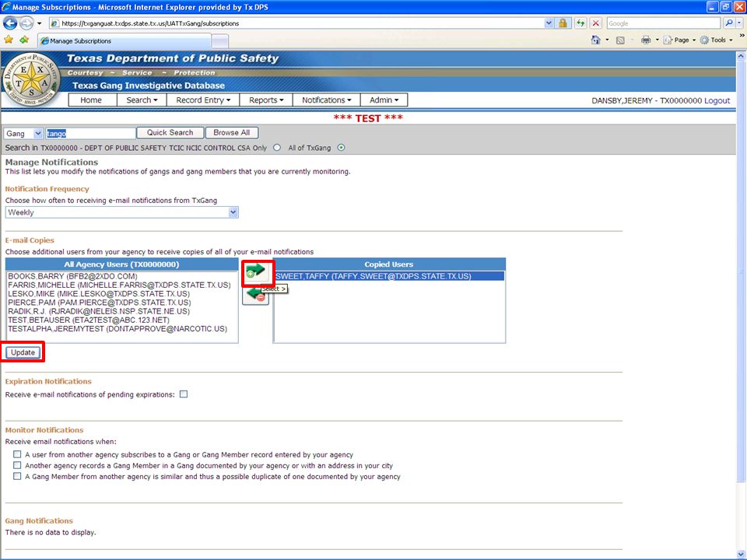Click the RSS Feeds icon
The height and width of the screenshot is (560, 747).
(x=620, y=40)
